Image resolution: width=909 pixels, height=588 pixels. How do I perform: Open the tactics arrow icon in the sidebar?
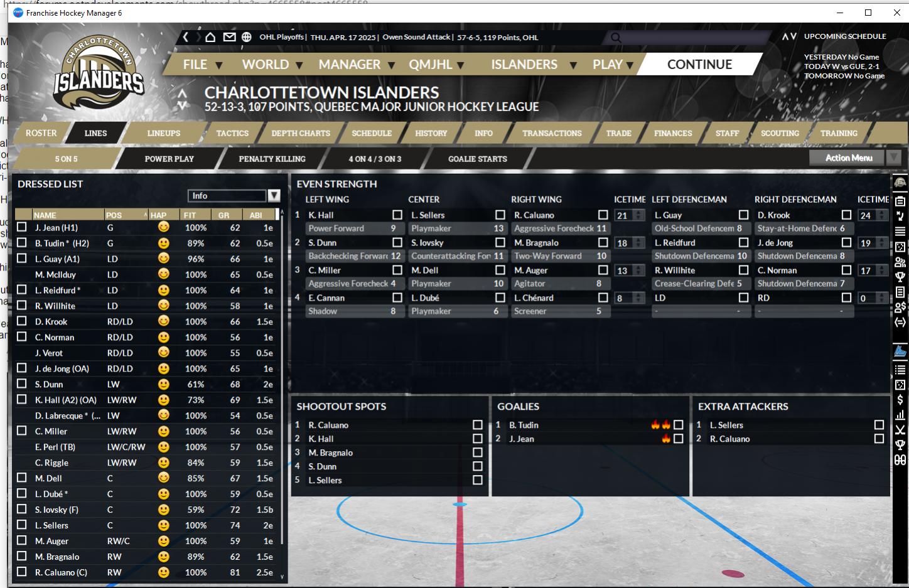coord(900,216)
